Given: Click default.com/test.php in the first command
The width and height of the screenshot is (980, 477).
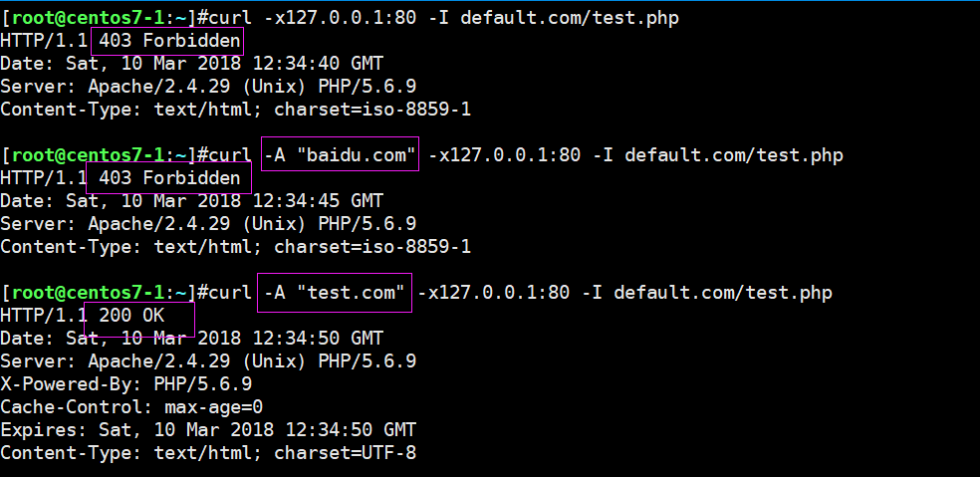Looking at the screenshot, I should click(x=570, y=18).
